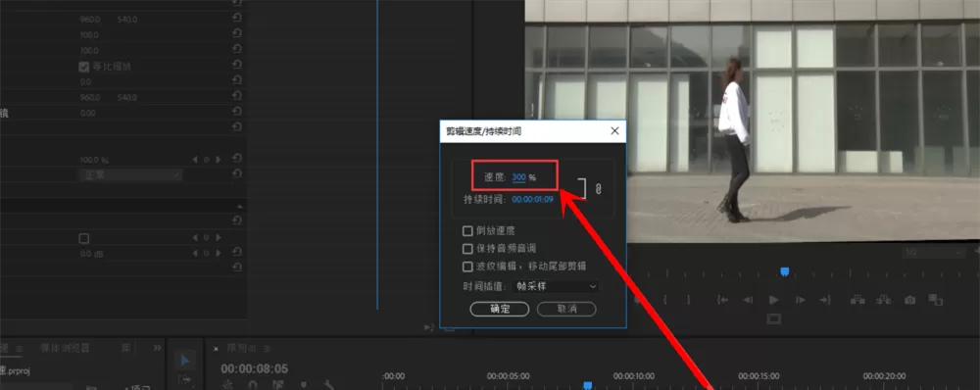Reset the 100.0 % opacity parameter
This screenshot has height=390, width=980.
[x=237, y=158]
